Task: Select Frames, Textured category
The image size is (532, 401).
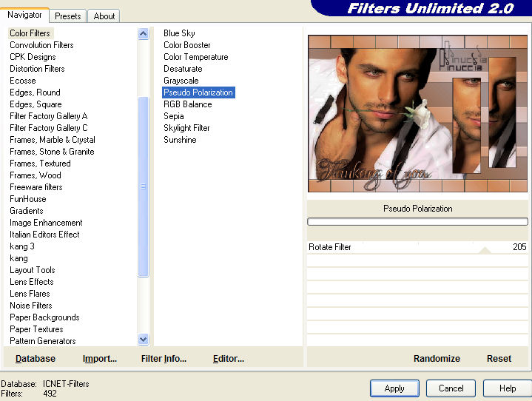Action: (x=40, y=164)
